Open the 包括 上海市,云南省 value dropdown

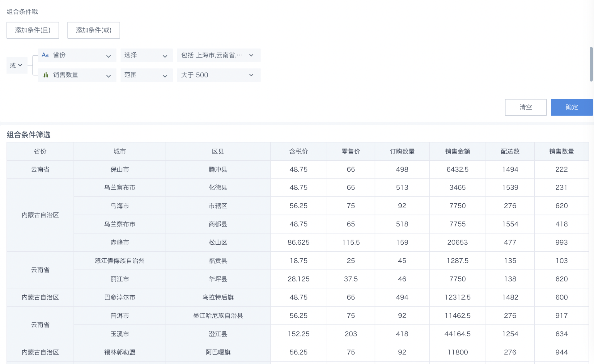pyautogui.click(x=219, y=55)
